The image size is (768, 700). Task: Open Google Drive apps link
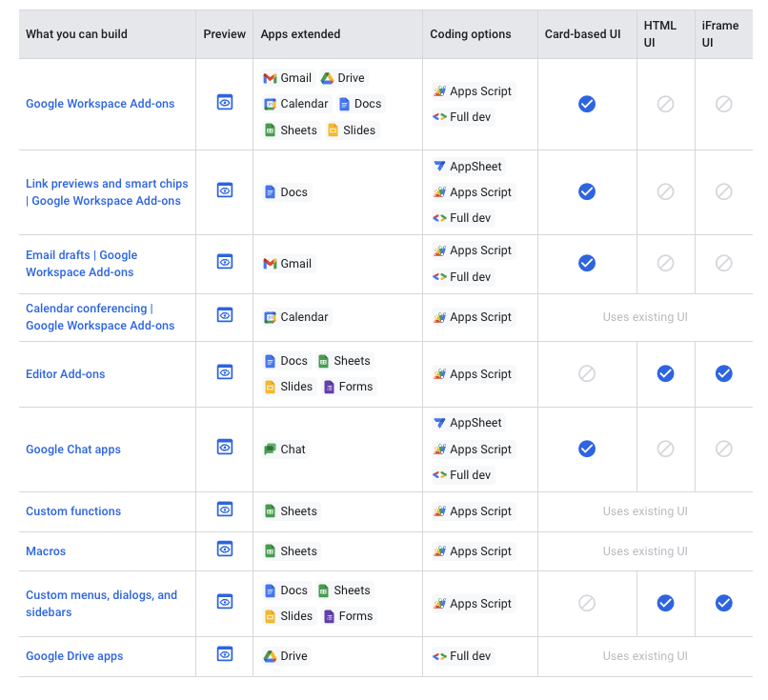coord(74,656)
